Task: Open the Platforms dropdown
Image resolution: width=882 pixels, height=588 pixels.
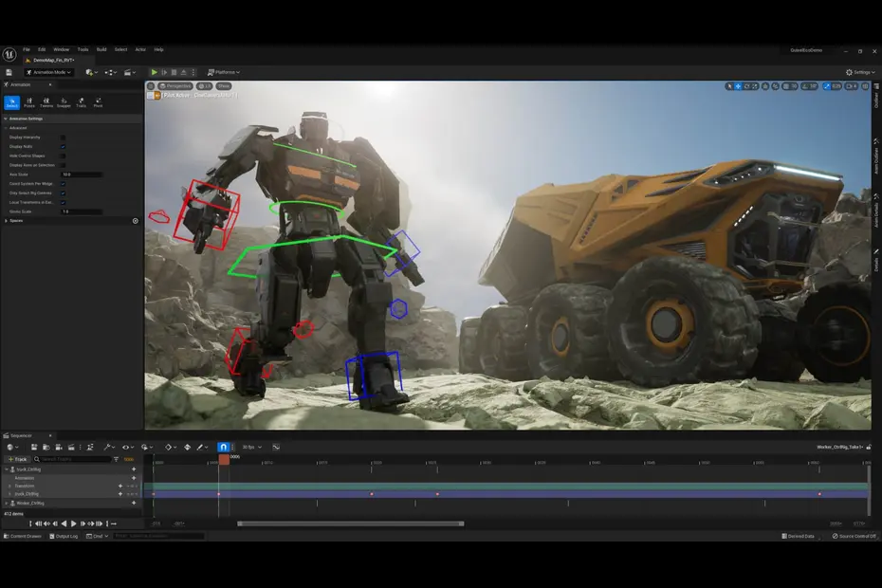Action: pos(223,72)
